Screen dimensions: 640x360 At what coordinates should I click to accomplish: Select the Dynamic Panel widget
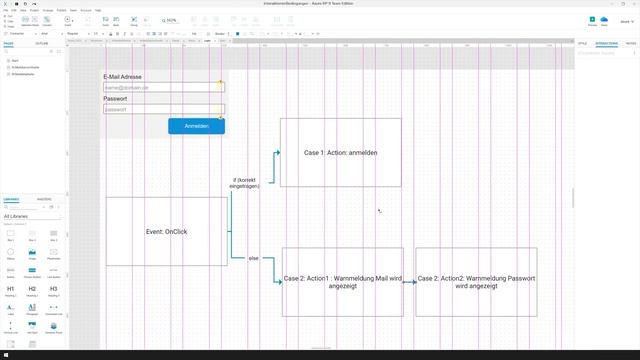(x=53, y=327)
